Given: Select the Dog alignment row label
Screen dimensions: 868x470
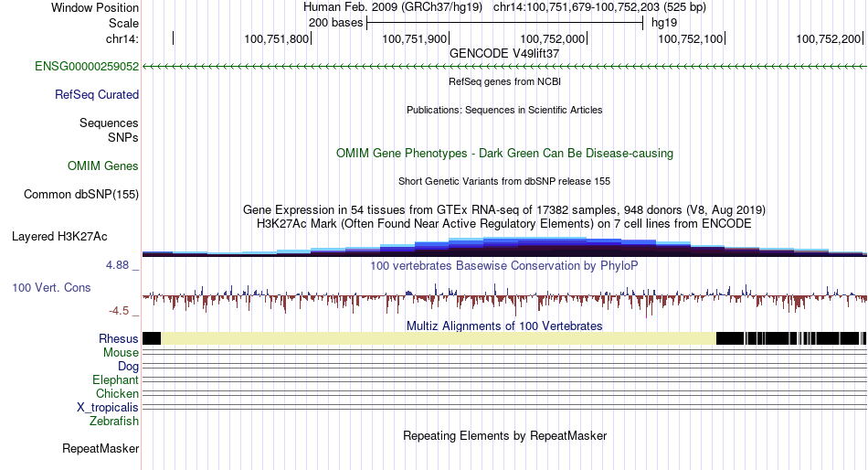Looking at the screenshot, I should (129, 367).
